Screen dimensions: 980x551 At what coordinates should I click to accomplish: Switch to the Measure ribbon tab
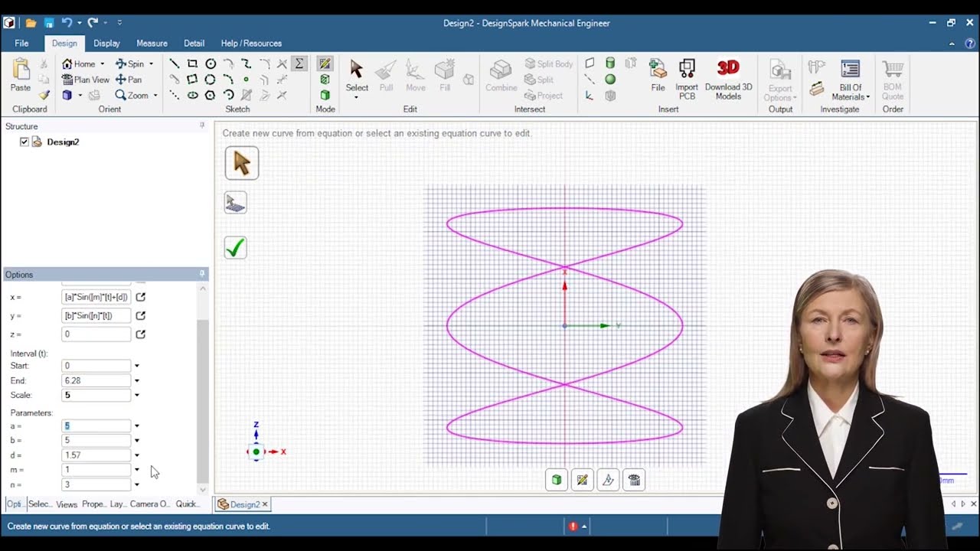152,44
